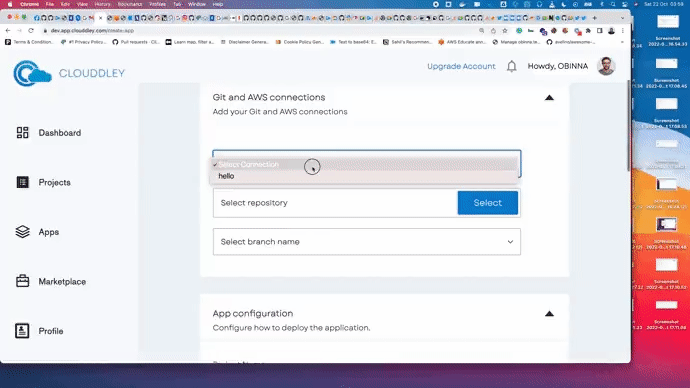Open the Apple menu
The height and width of the screenshot is (388, 690).
(x=10, y=4)
